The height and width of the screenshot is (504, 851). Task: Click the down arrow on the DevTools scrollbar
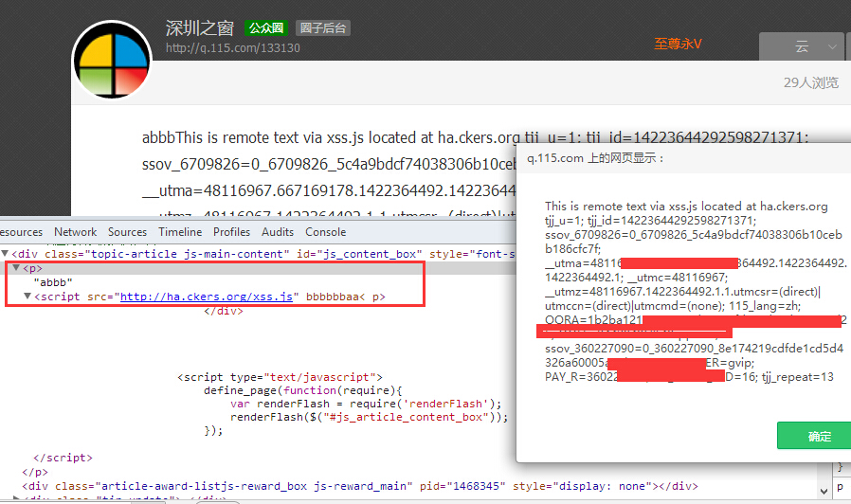click(824, 492)
